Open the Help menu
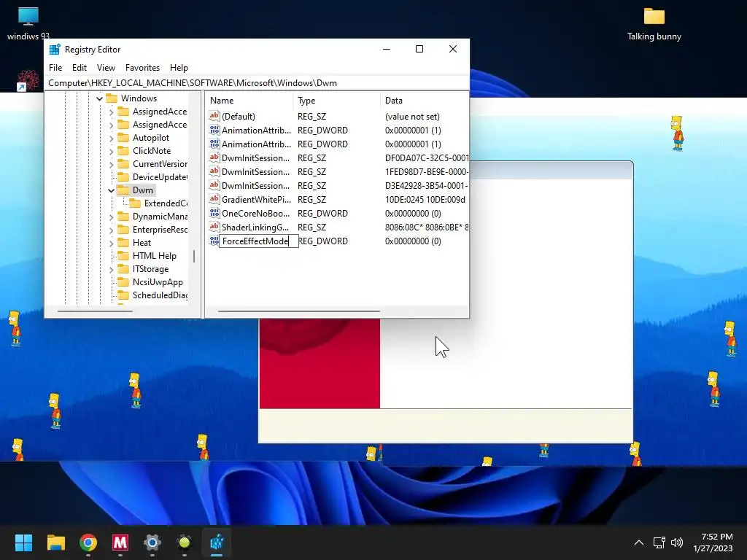 point(179,68)
